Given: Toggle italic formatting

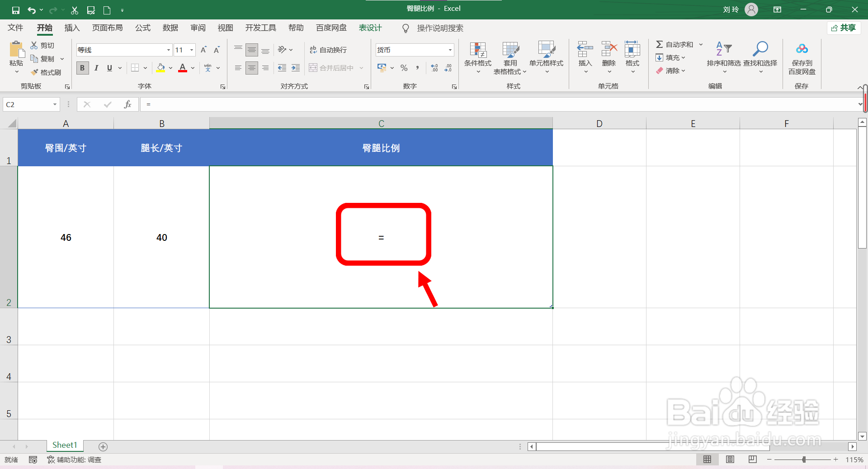Looking at the screenshot, I should [96, 68].
